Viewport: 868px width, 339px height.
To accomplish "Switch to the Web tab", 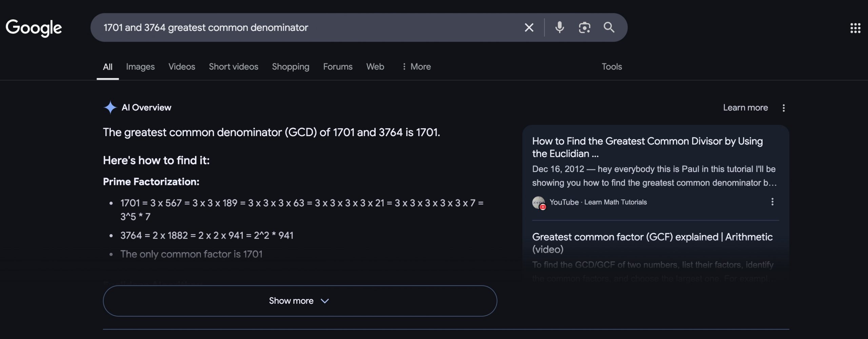I will [x=375, y=67].
